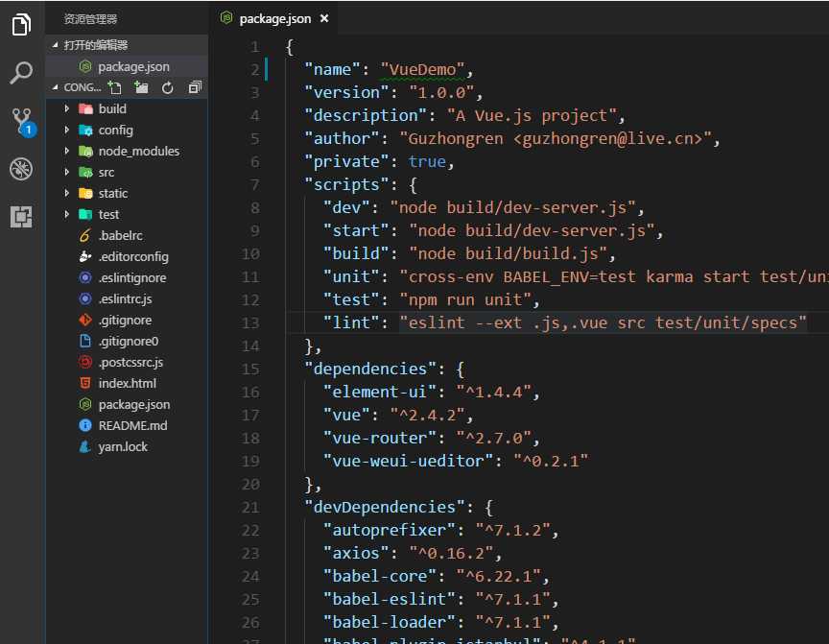Open the .gitignore0 file
Viewport: 829px width, 644px height.
click(129, 341)
